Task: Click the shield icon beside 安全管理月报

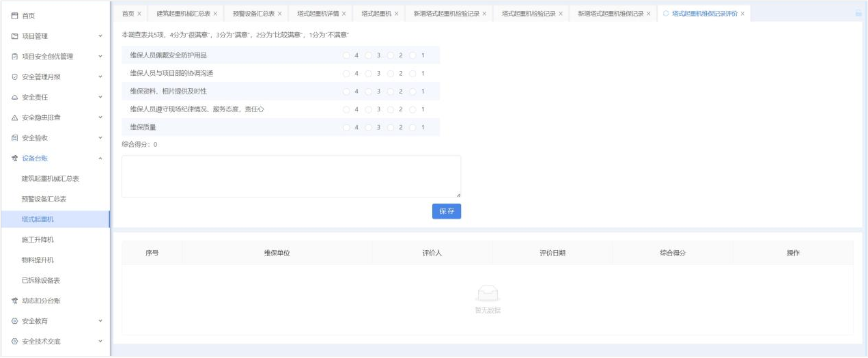Action: pos(14,77)
